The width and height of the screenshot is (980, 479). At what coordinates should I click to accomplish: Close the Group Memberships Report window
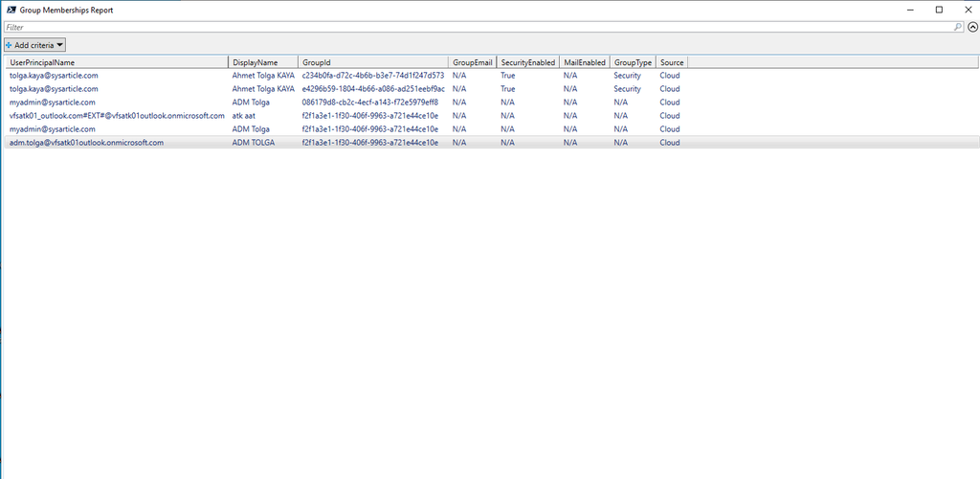(968, 10)
